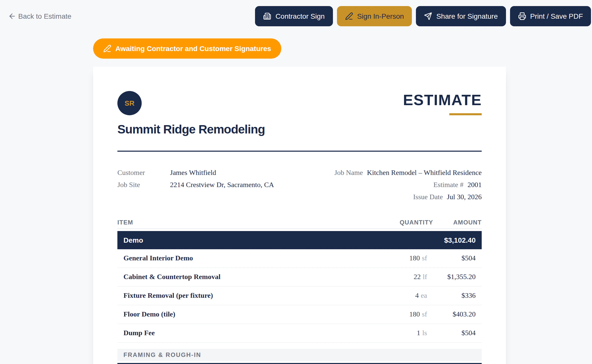This screenshot has height=364, width=592.
Task: Click the FRAMING & ROUGH-IN section header
Action: (300, 355)
